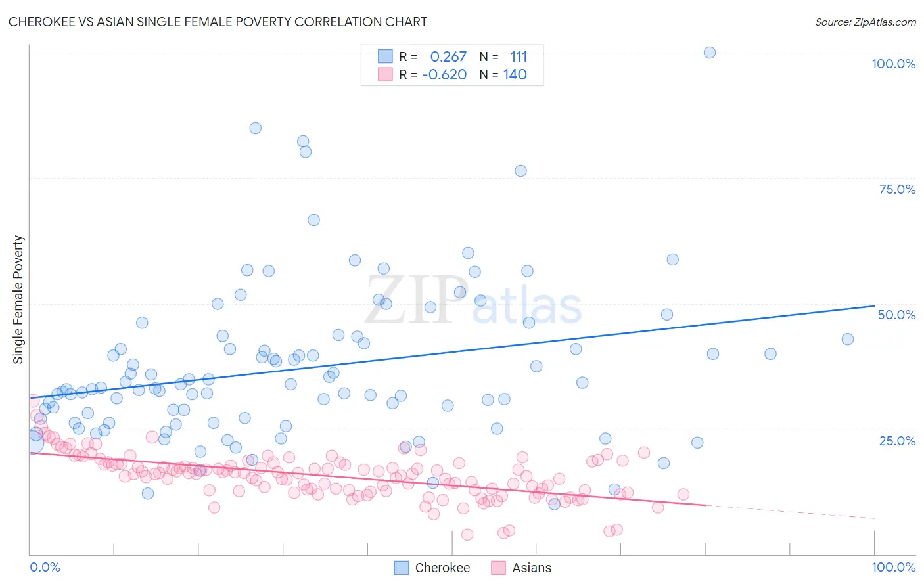Image resolution: width=924 pixels, height=586 pixels.
Task: Click the 25.0% y-axis label
Action: tap(897, 441)
